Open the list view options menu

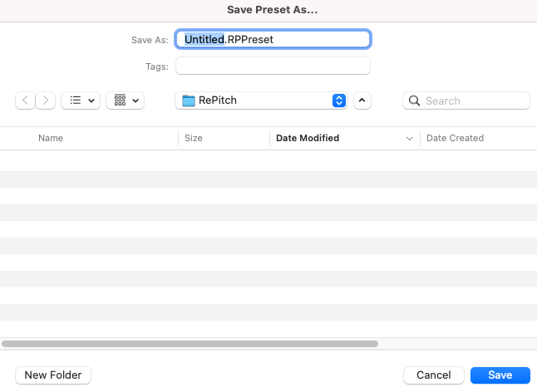click(x=82, y=100)
